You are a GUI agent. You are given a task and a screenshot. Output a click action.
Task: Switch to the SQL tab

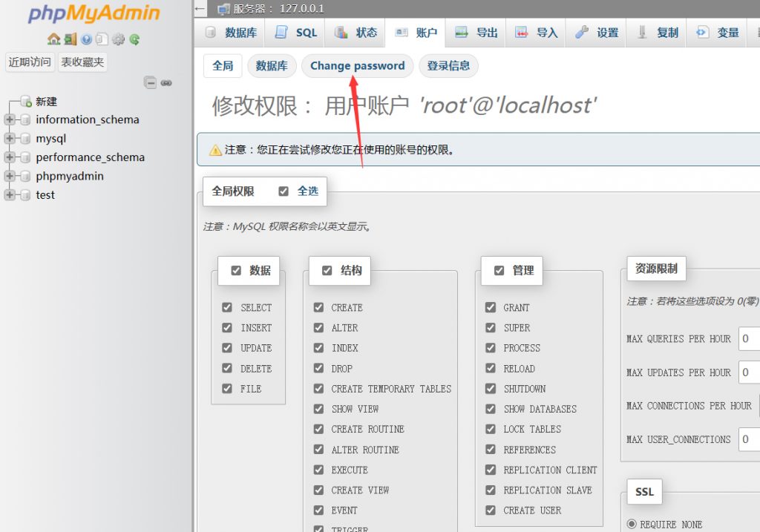click(296, 33)
